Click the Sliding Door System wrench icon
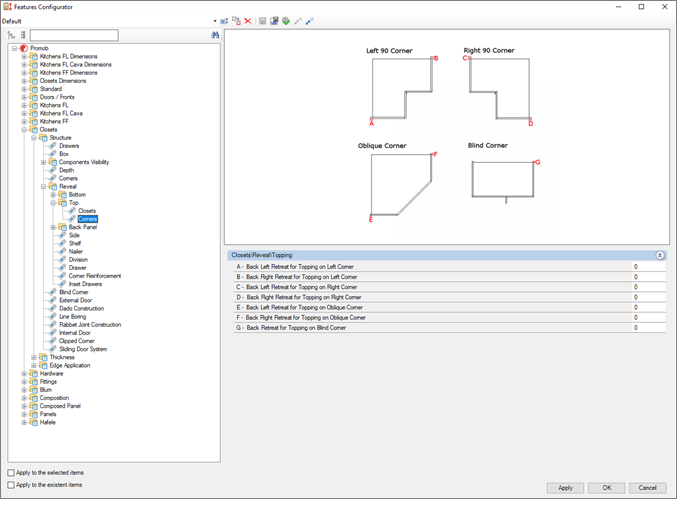Image resolution: width=680 pixels, height=505 pixels. pos(53,350)
